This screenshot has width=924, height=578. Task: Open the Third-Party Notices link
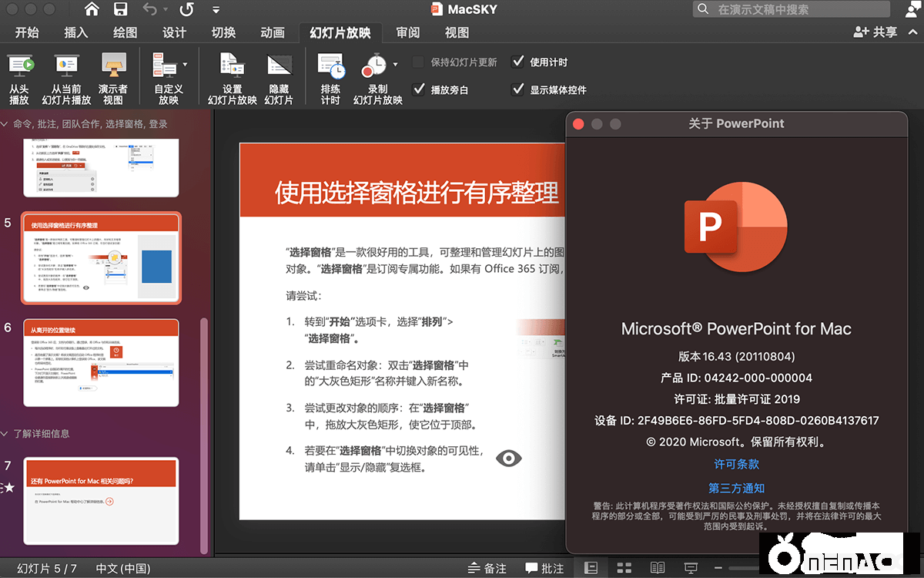tap(736, 488)
